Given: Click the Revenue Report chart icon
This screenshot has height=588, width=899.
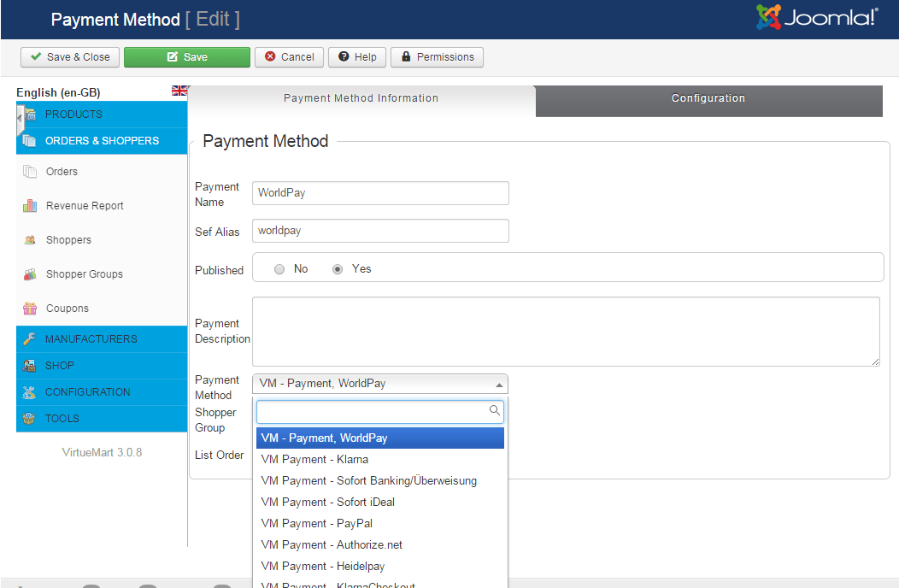Looking at the screenshot, I should [30, 205].
